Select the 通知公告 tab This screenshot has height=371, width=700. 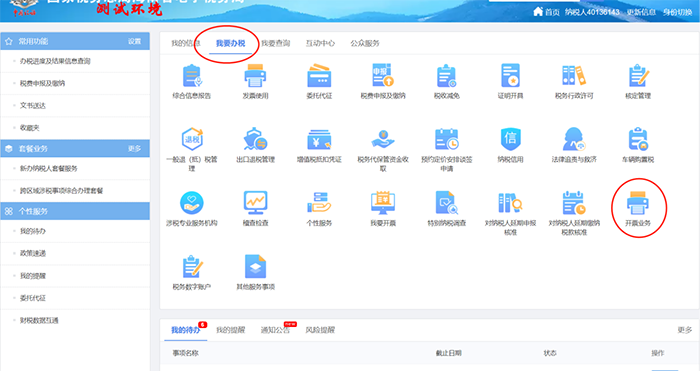tap(275, 330)
